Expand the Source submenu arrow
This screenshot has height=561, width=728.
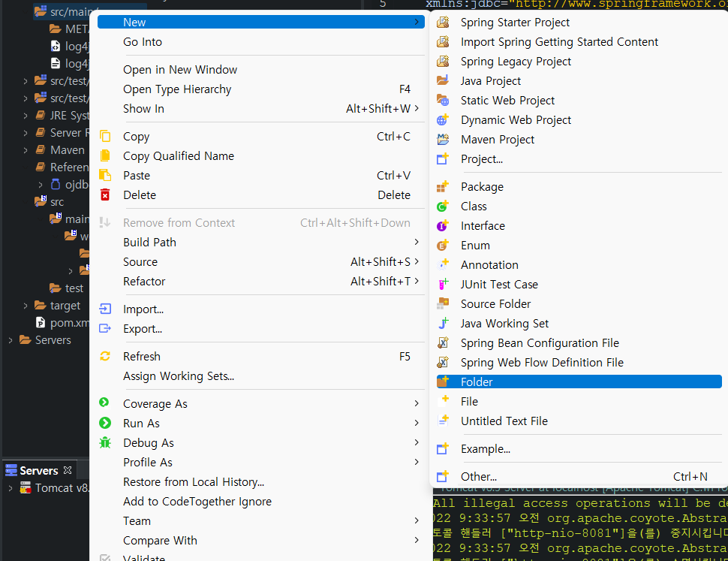[417, 261]
